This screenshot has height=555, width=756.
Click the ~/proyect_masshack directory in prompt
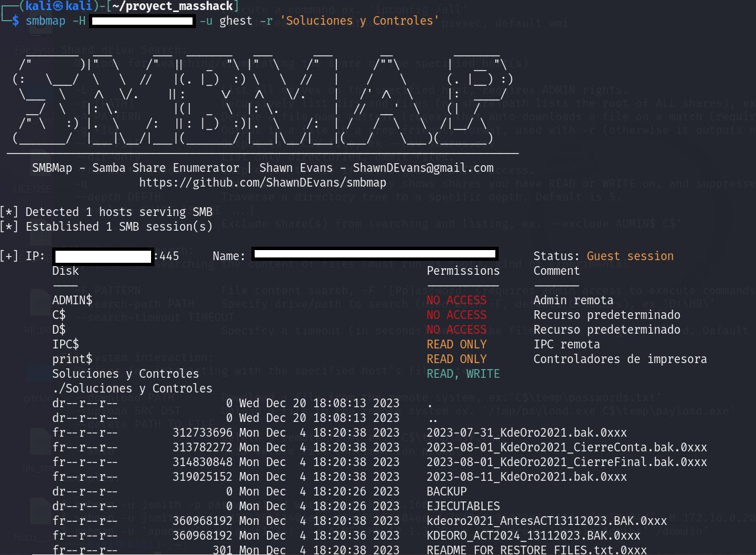[172, 6]
